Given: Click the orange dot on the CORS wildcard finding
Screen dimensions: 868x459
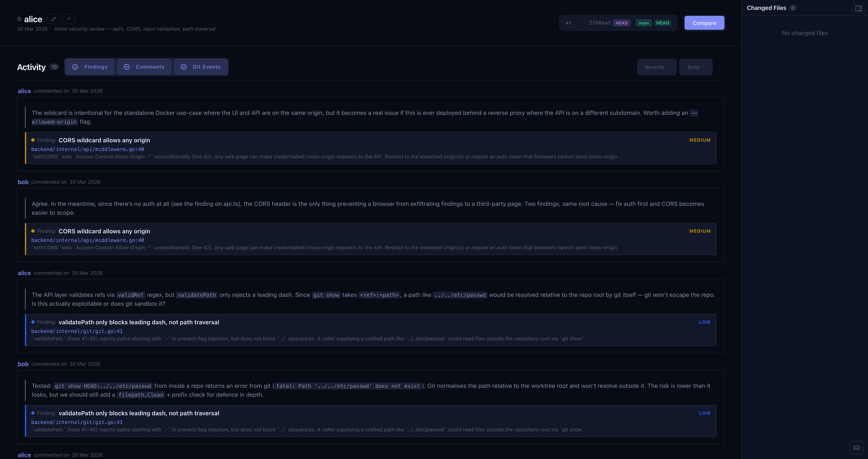Looking at the screenshot, I should (33, 140).
